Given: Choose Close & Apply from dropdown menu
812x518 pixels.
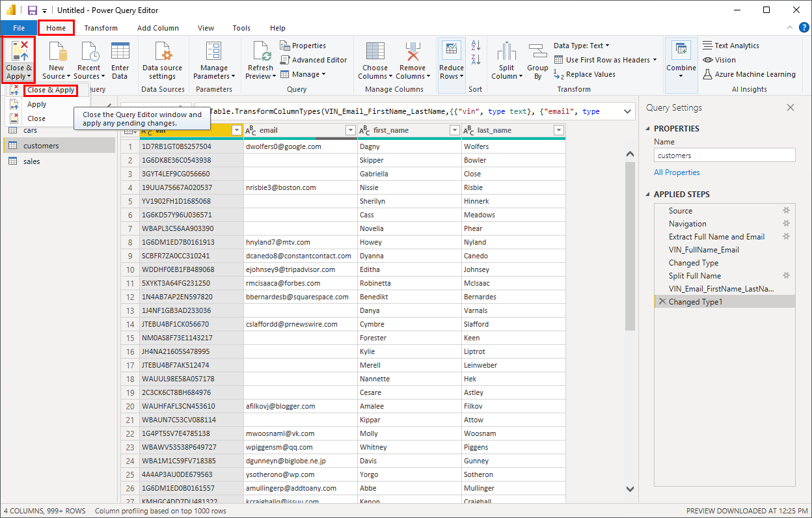Looking at the screenshot, I should click(x=51, y=90).
